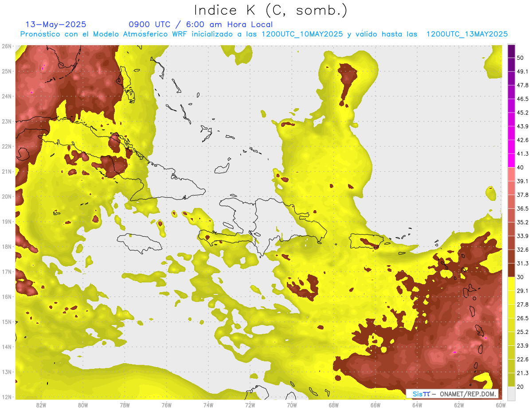This screenshot has height=411, width=532.
Task: Click the "22.6" color scale value
Action: pos(523,359)
